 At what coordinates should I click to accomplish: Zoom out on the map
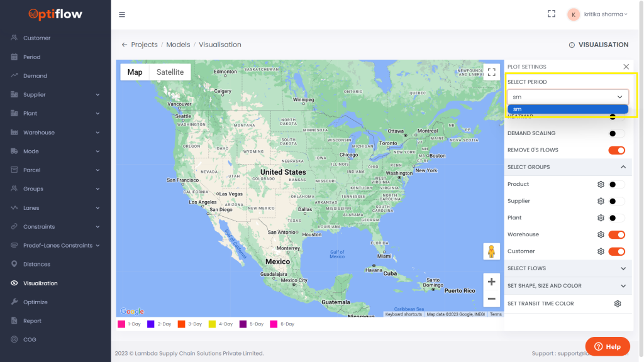pyautogui.click(x=491, y=299)
